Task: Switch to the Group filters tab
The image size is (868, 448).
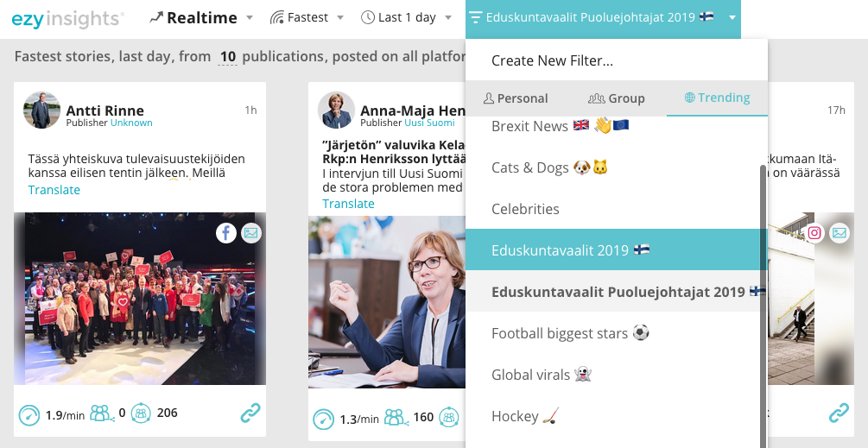Action: pos(616,98)
